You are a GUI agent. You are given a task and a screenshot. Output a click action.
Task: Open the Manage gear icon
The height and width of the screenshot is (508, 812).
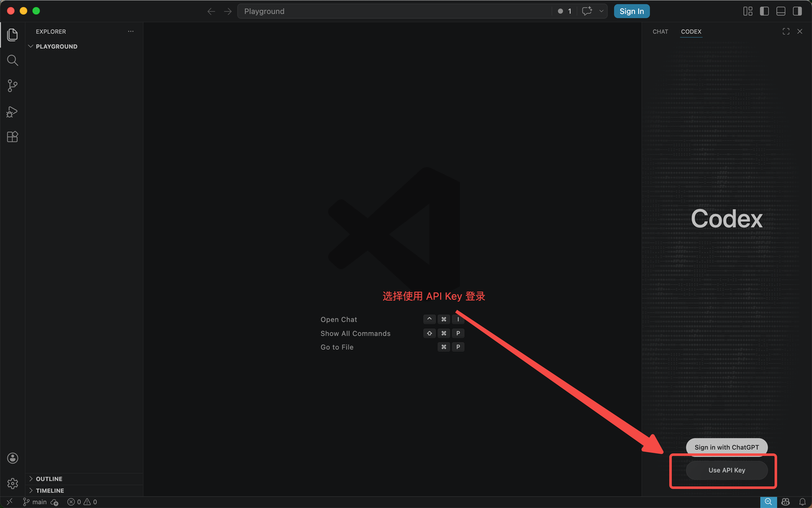(x=12, y=484)
